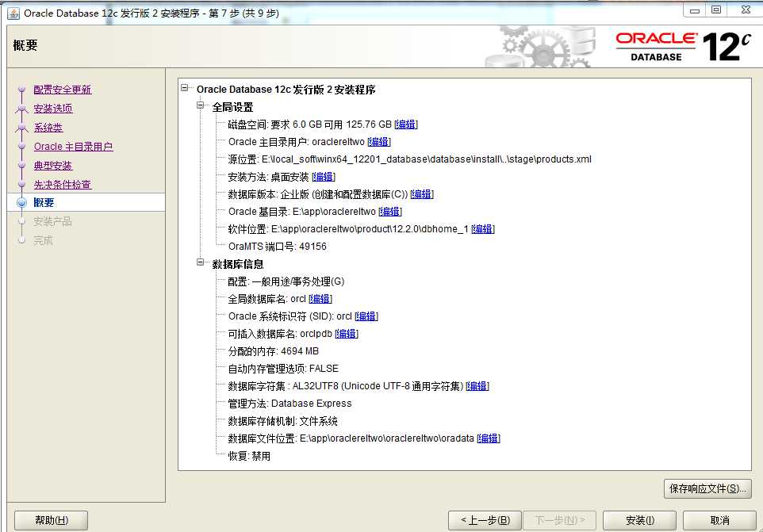Click the 自动内存管理选项: FALSE row
The image size is (763, 532).
pos(283,369)
